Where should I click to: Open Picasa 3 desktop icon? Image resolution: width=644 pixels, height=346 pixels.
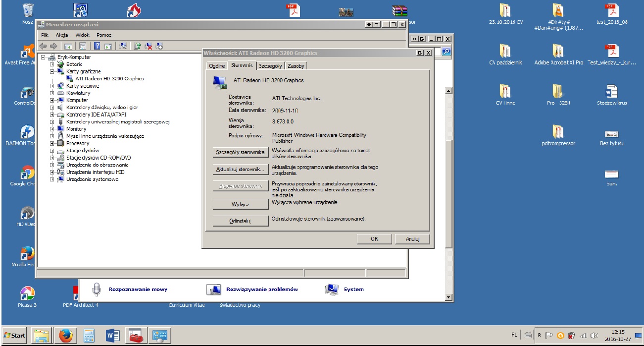[27, 297]
